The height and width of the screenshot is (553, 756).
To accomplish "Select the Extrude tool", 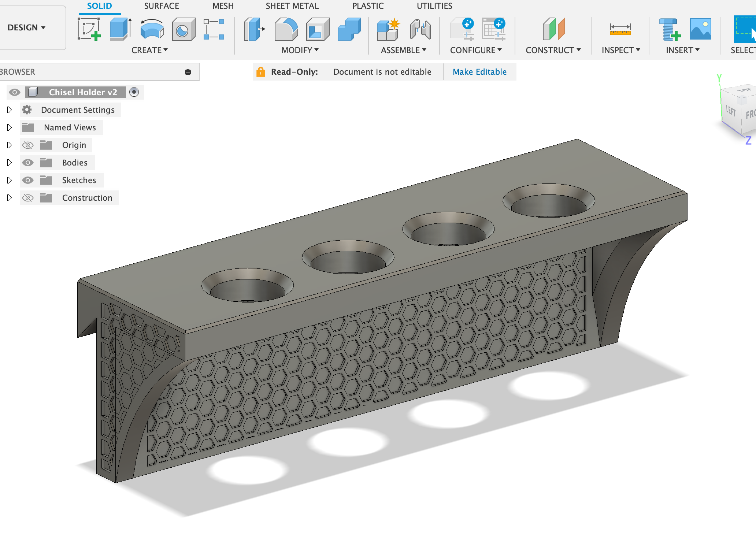I will click(x=121, y=29).
